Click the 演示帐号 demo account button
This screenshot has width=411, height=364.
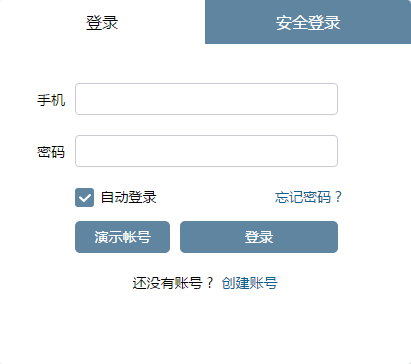pyautogui.click(x=122, y=237)
